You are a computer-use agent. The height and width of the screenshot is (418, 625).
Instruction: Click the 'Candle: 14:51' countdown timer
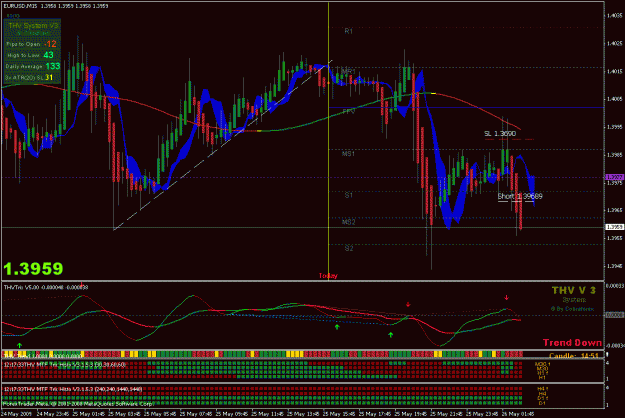[x=574, y=355]
